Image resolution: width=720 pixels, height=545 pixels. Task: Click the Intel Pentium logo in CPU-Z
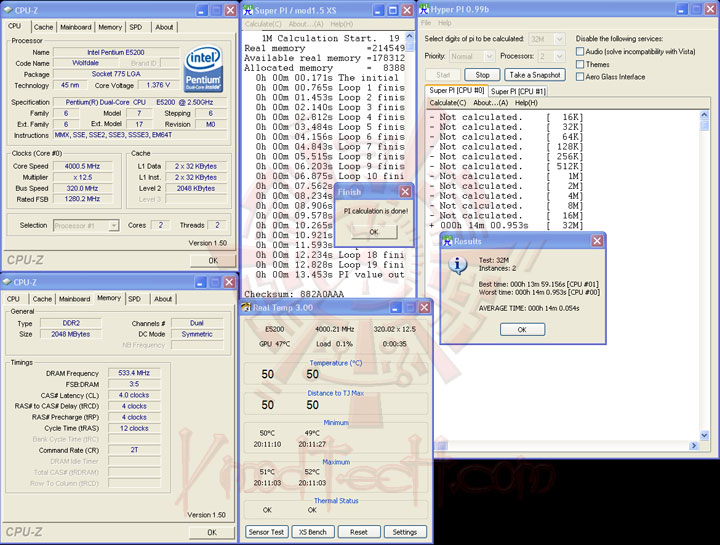[203, 69]
